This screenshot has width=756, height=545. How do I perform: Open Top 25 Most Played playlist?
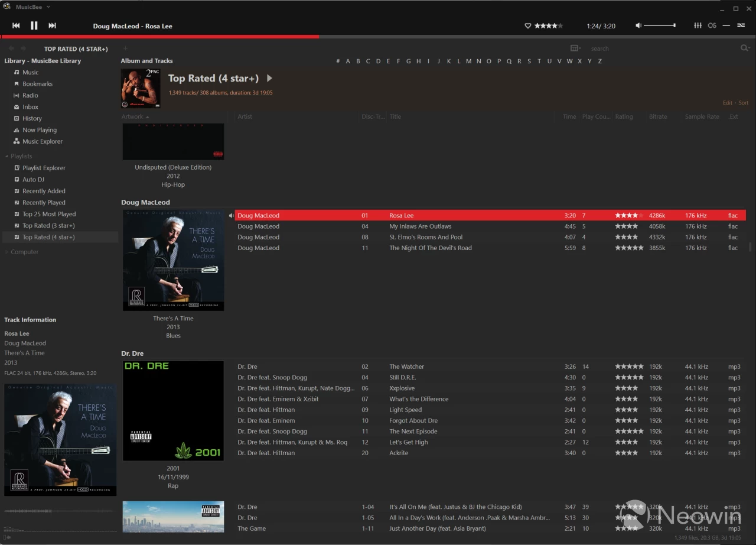49,214
